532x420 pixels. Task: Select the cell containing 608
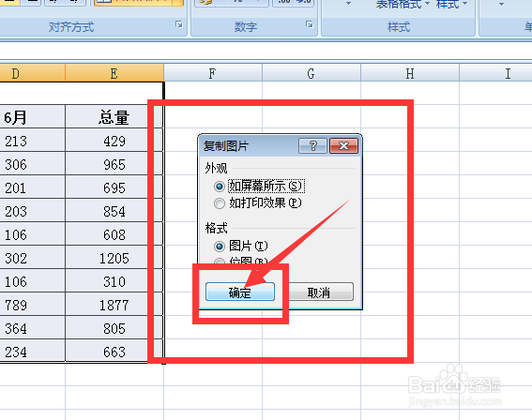pos(114,233)
